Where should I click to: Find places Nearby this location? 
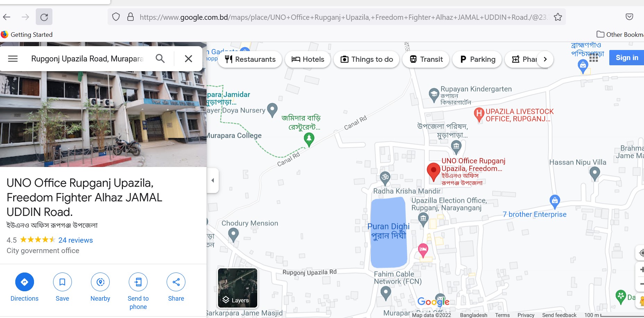[x=100, y=282]
